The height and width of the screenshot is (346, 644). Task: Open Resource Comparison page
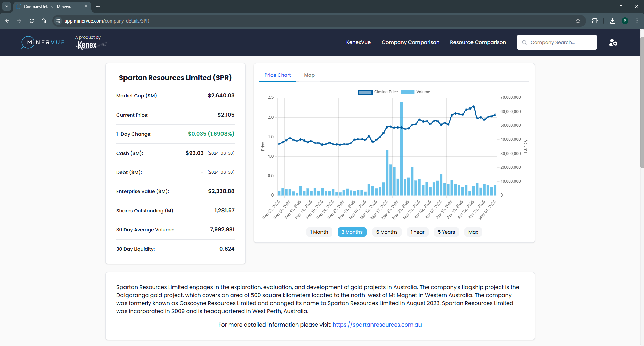click(478, 42)
